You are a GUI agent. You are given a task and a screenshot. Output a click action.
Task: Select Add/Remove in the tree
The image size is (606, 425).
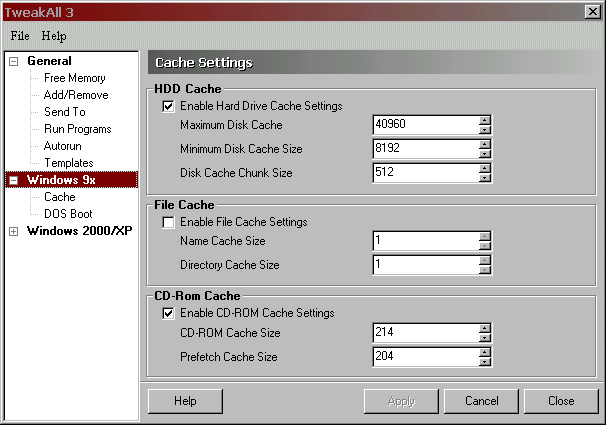[x=76, y=95]
